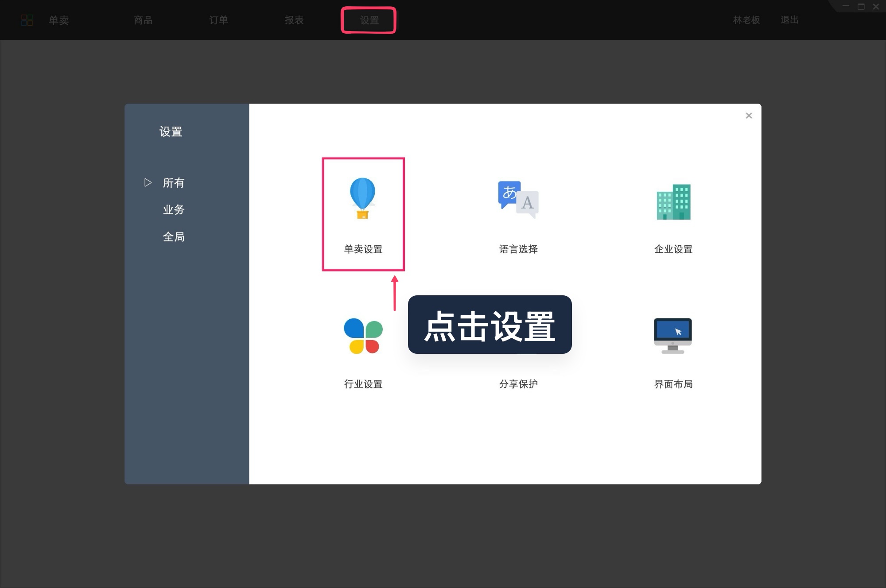The image size is (886, 588).
Task: Click the monitor icon for layout
Action: tap(672, 337)
